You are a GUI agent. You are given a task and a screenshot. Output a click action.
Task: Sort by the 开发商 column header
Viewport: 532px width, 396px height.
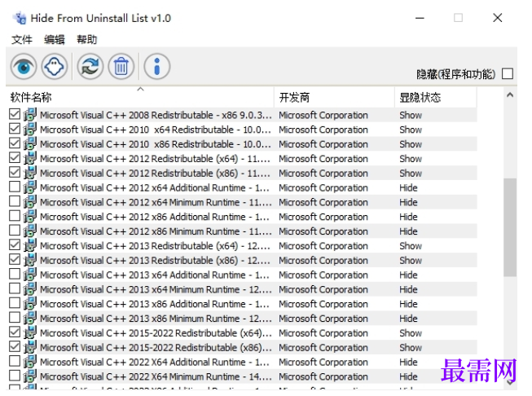334,98
